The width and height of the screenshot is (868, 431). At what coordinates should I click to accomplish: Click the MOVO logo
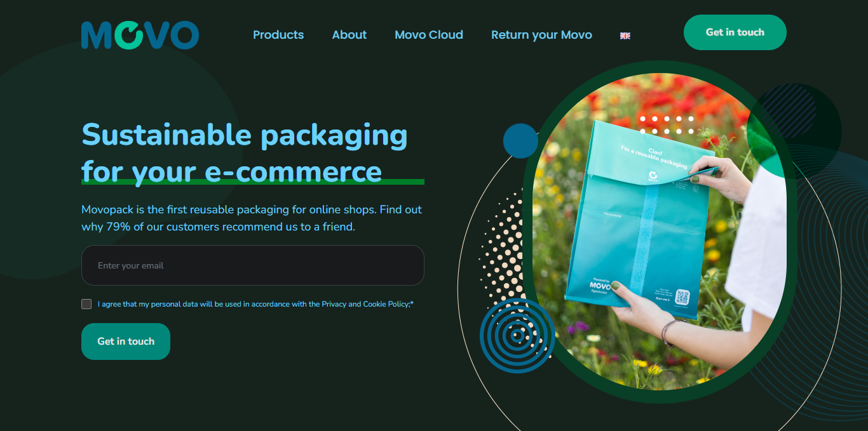tap(140, 35)
